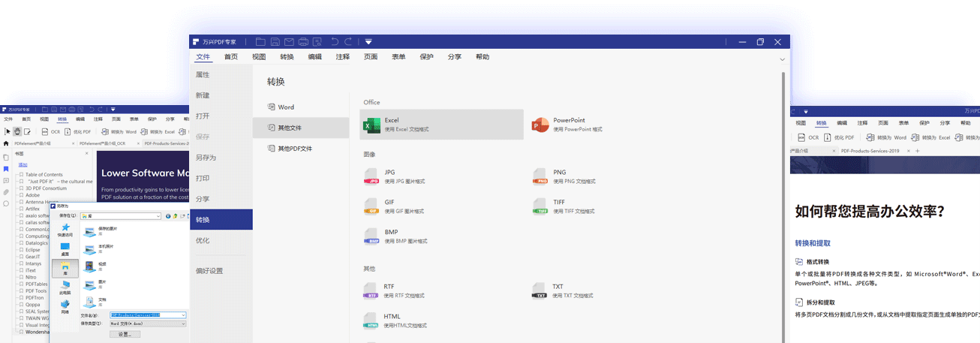Screen dimensions: 980x343
Task: Select Excel conversion format
Action: [x=441, y=125]
